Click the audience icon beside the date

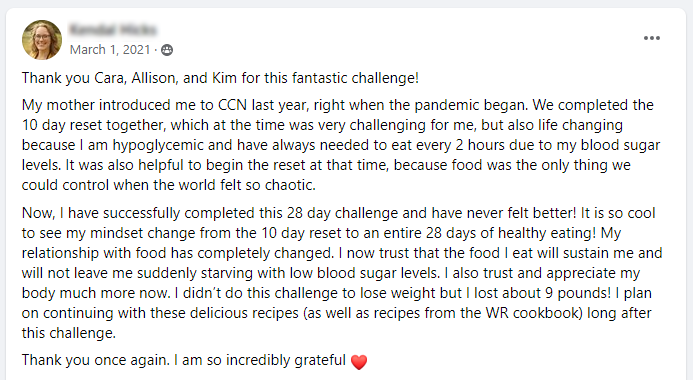(167, 50)
